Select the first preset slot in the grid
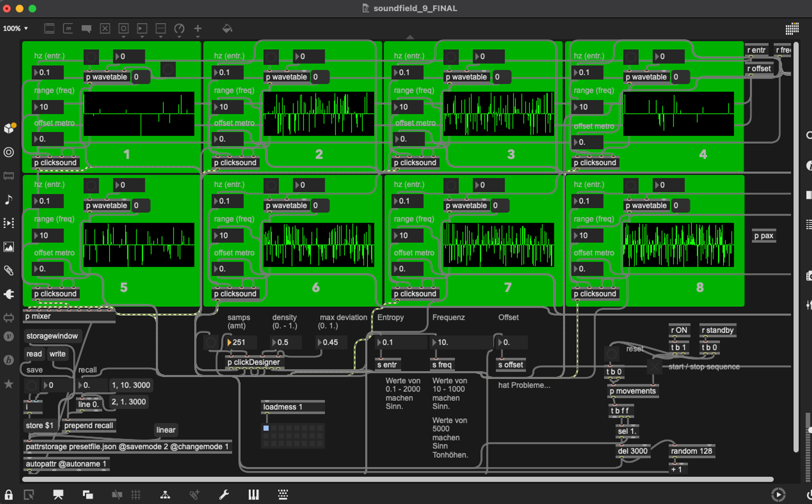This screenshot has height=504, width=812. click(266, 428)
